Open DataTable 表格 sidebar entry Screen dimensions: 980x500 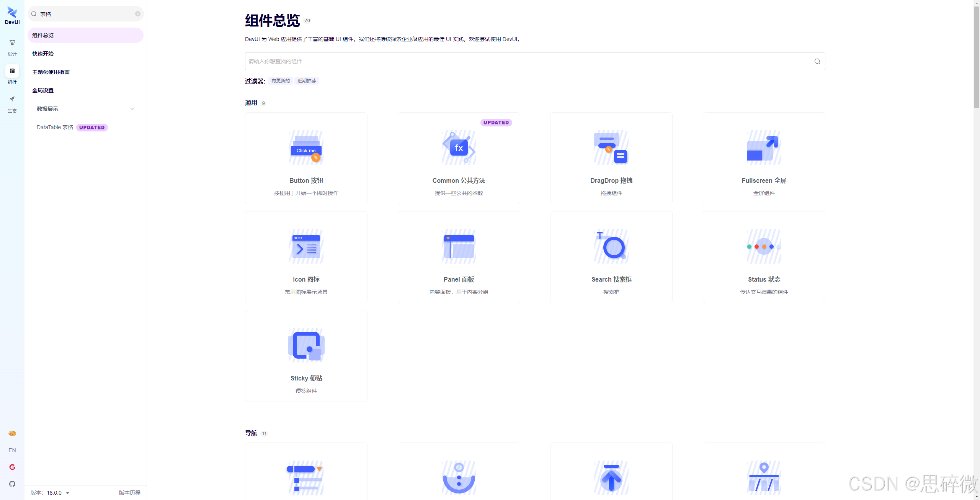(55, 127)
